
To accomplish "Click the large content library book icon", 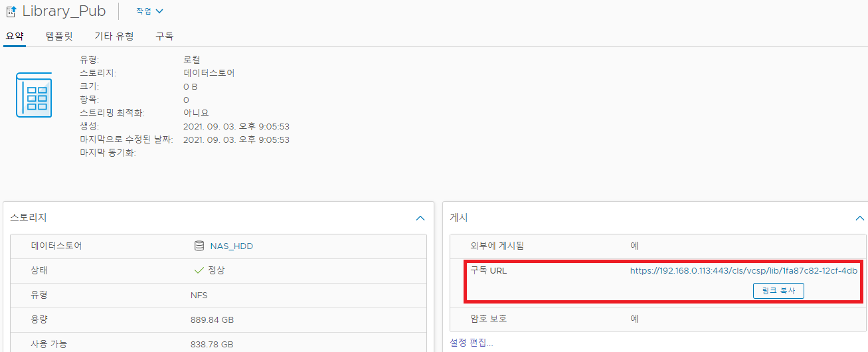I will 33,96.
